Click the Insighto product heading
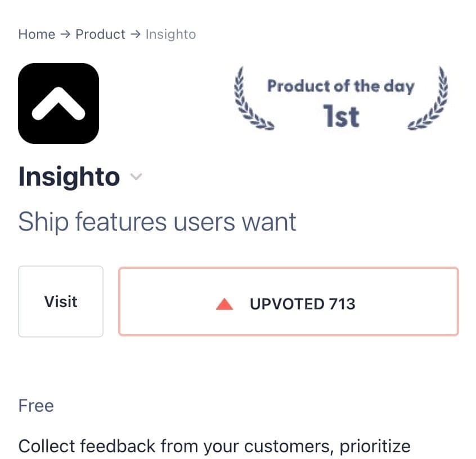Screen dimensions: 476x459 [x=69, y=177]
